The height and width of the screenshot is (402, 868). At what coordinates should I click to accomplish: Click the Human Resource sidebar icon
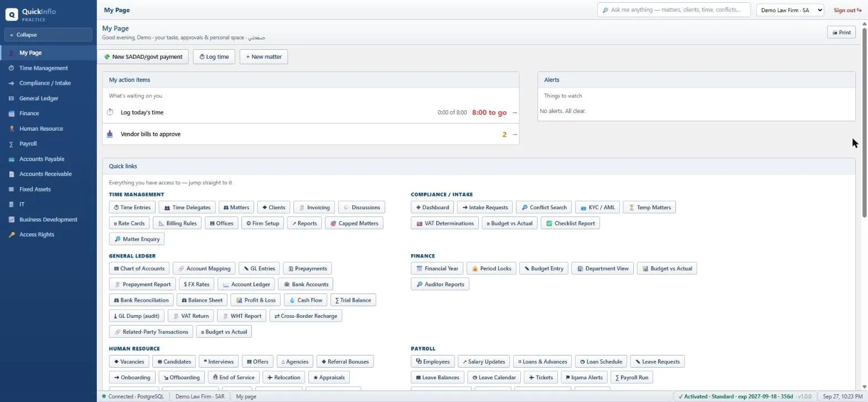pyautogui.click(x=12, y=128)
